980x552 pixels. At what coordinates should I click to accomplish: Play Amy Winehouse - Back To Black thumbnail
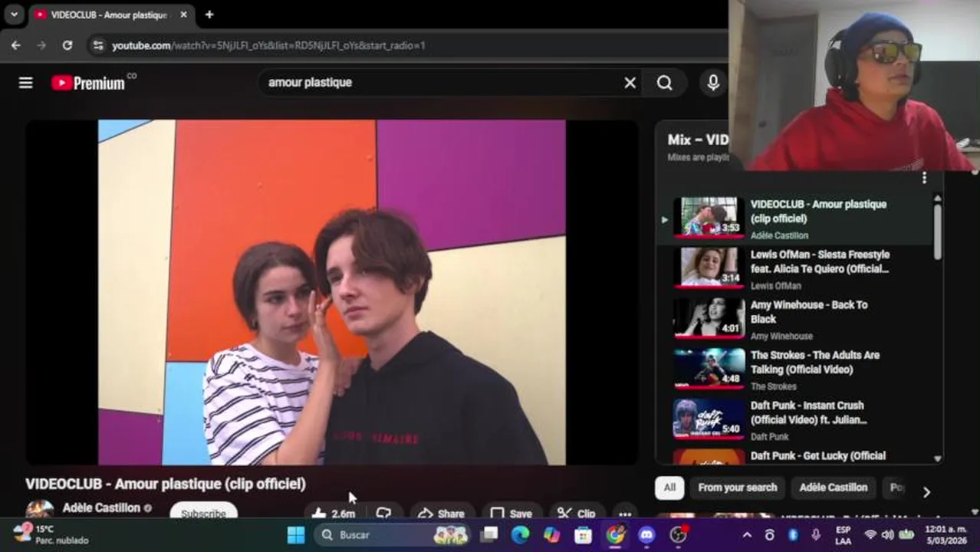[x=709, y=318]
